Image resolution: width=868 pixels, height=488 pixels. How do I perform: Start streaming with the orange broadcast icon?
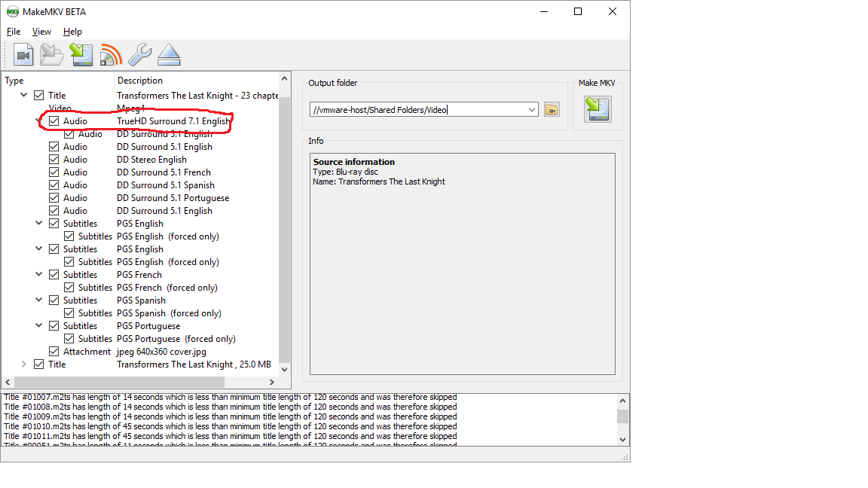pyautogui.click(x=111, y=55)
